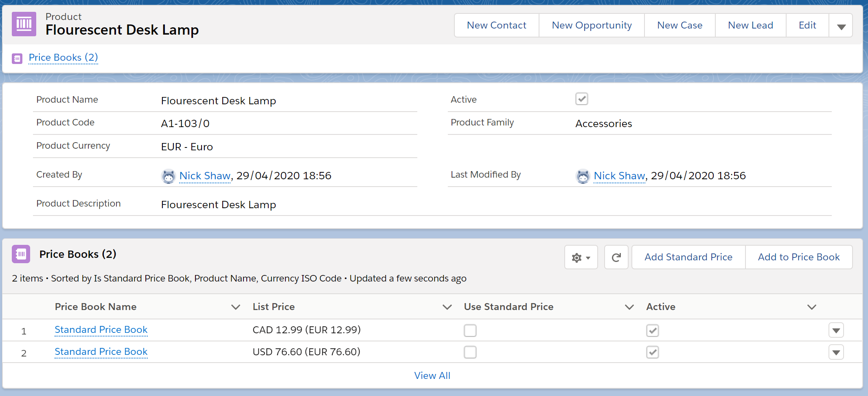The width and height of the screenshot is (868, 396).
Task: Click Nick Shaw's avatar in Last Modified By
Action: coord(583,176)
